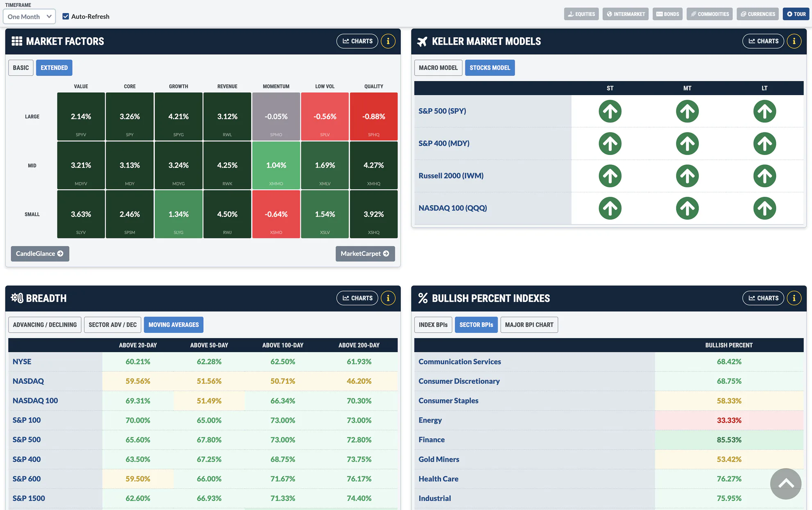Open Charts for Keller Market Models
The width and height of the screenshot is (812, 510).
763,41
